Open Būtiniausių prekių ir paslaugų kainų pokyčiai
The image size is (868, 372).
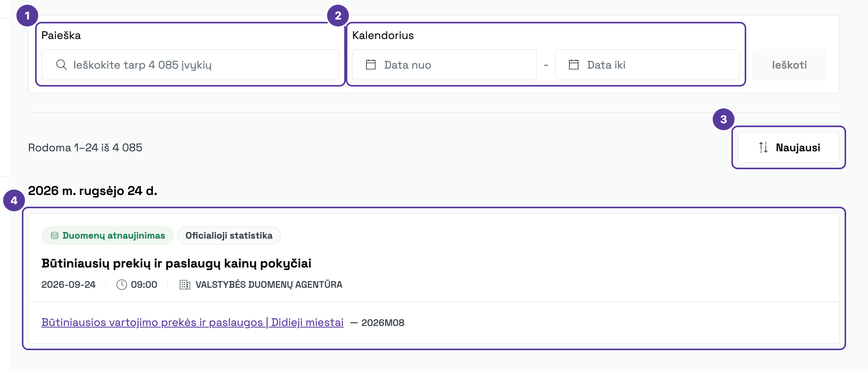[176, 263]
